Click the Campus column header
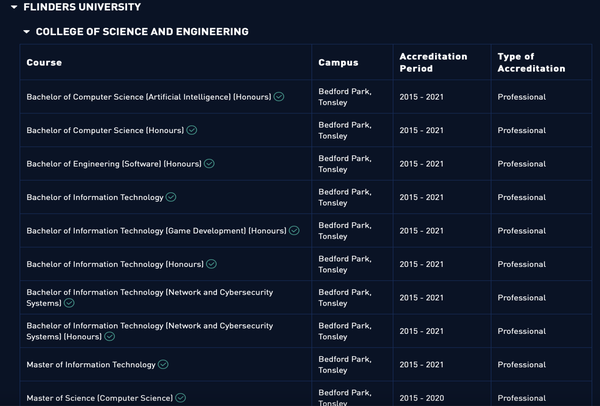 click(x=338, y=63)
